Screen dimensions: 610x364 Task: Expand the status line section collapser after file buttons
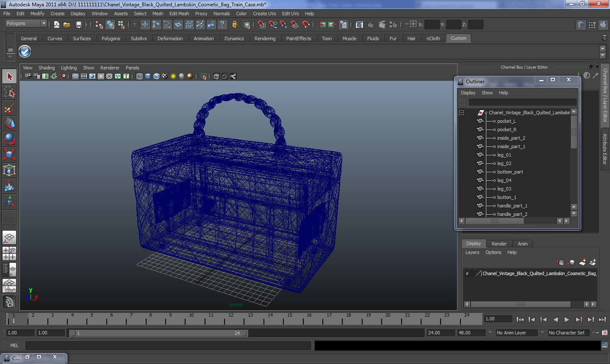[x=87, y=25]
